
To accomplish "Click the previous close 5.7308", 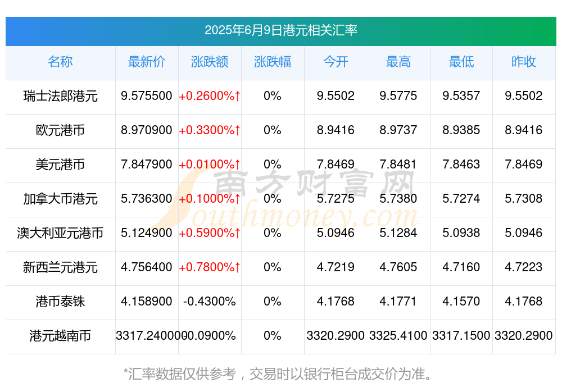I will [524, 198].
